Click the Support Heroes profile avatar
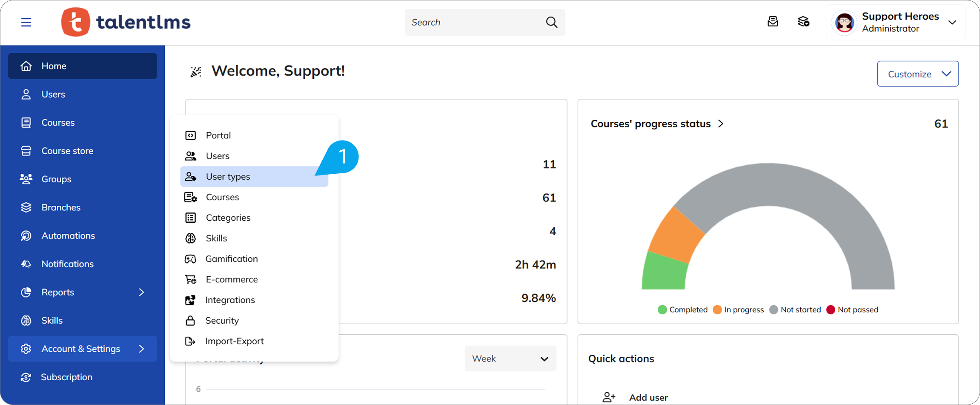Image resolution: width=980 pixels, height=405 pixels. pyautogui.click(x=844, y=23)
